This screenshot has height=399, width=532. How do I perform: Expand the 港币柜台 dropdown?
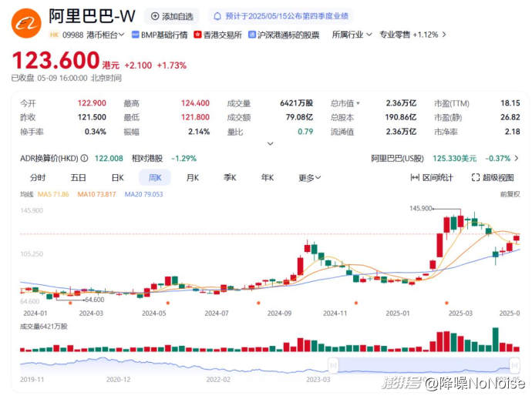point(106,35)
